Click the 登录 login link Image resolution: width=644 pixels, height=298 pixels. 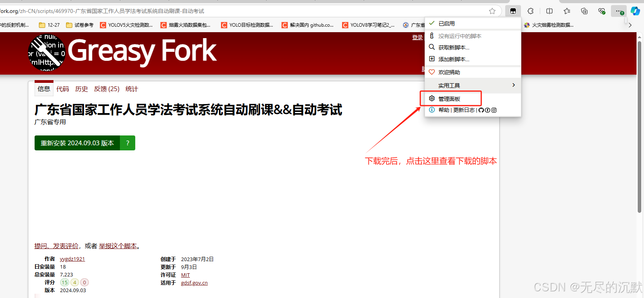pos(417,37)
